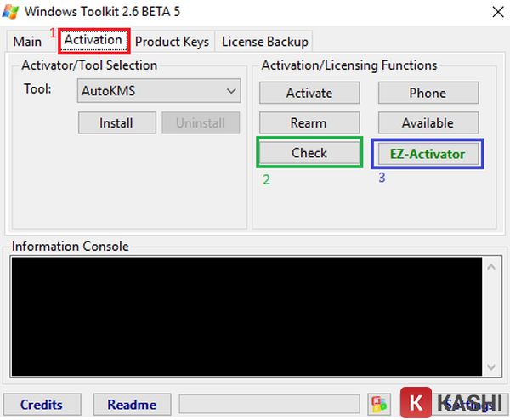Screen dimensions: 510x420
Task: Click the Information Console scroll down arrow
Action: pyautogui.click(x=491, y=366)
